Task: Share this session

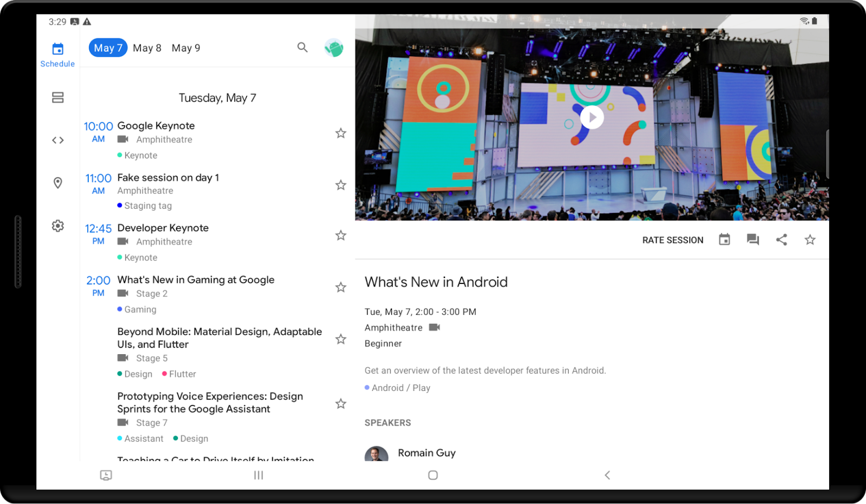Action: click(781, 240)
